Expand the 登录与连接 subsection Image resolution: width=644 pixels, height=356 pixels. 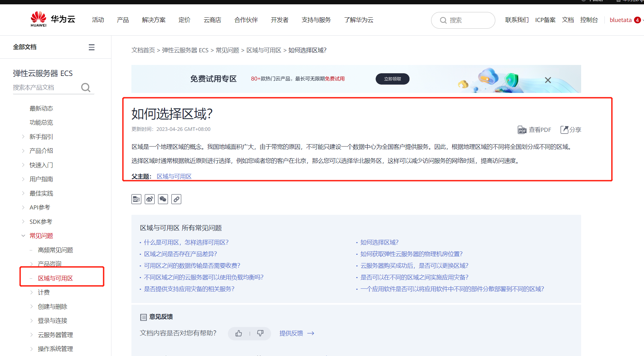(32, 321)
